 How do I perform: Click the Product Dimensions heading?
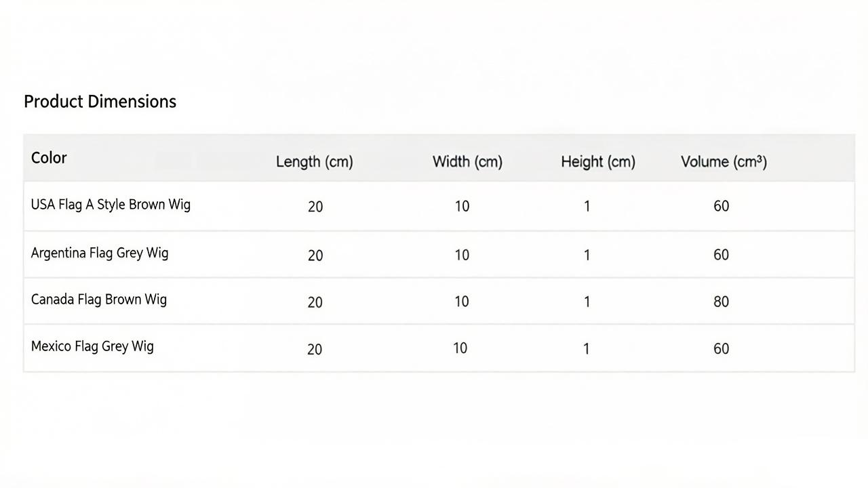tap(100, 102)
